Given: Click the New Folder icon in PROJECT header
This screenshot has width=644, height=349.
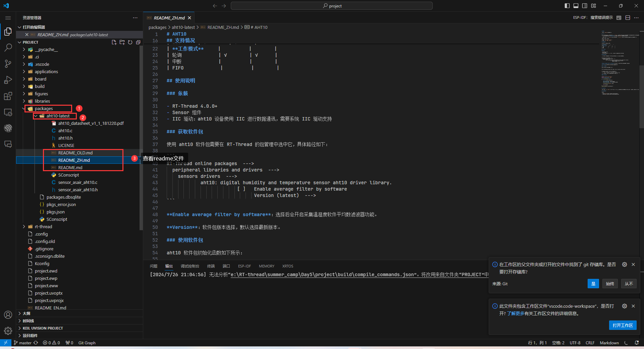Looking at the screenshot, I should point(122,42).
